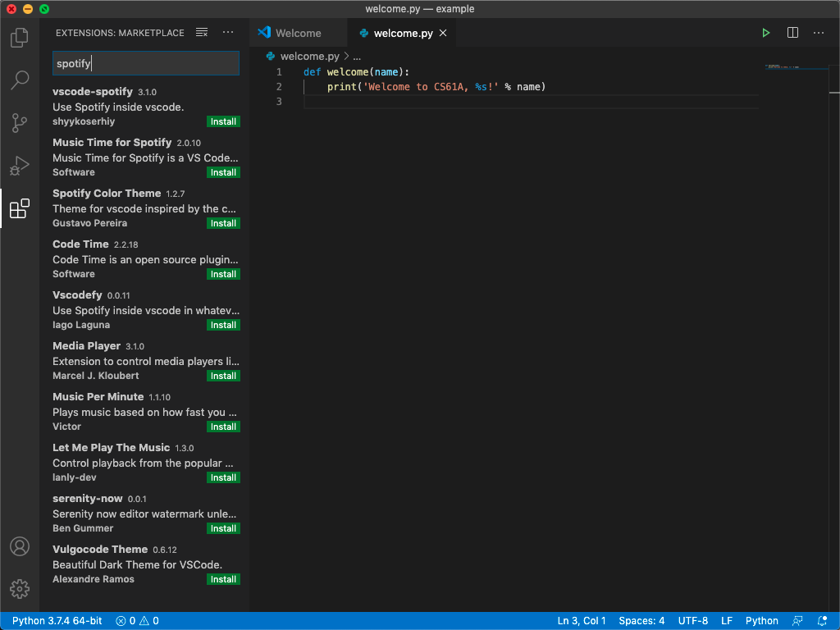840x630 pixels.
Task: Open the Source Control view
Action: pyautogui.click(x=20, y=123)
